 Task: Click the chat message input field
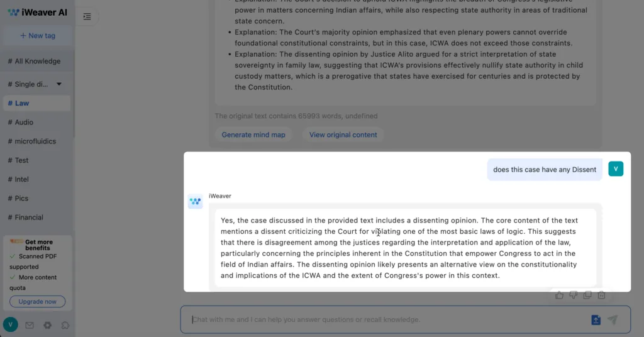pos(388,319)
